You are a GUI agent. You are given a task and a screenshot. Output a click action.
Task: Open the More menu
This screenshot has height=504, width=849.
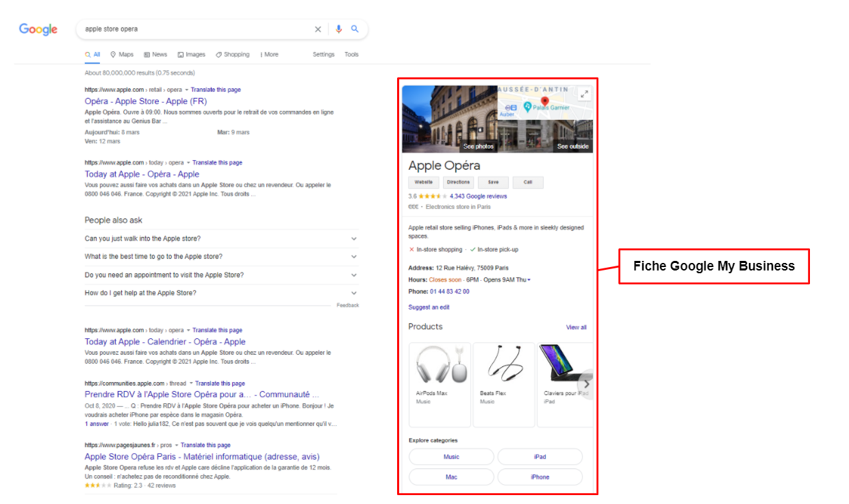click(x=269, y=55)
